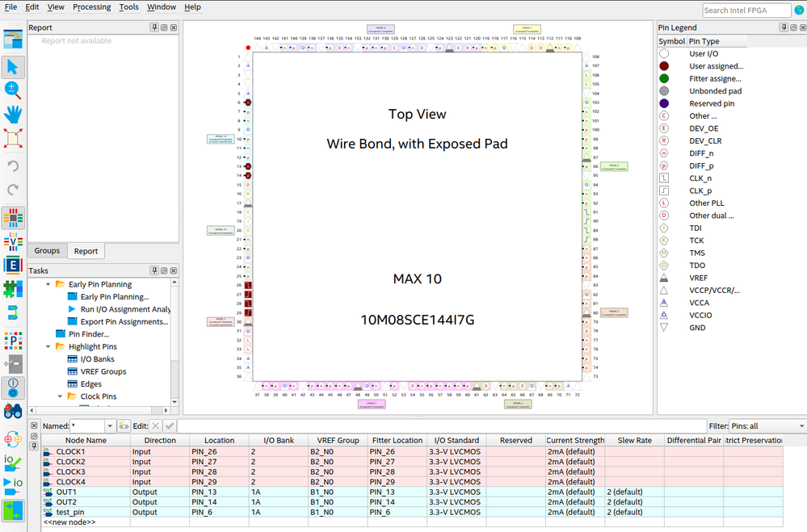Screen dimensions: 807x532
Task: Show VREF groups with the V icon
Action: tap(13, 242)
